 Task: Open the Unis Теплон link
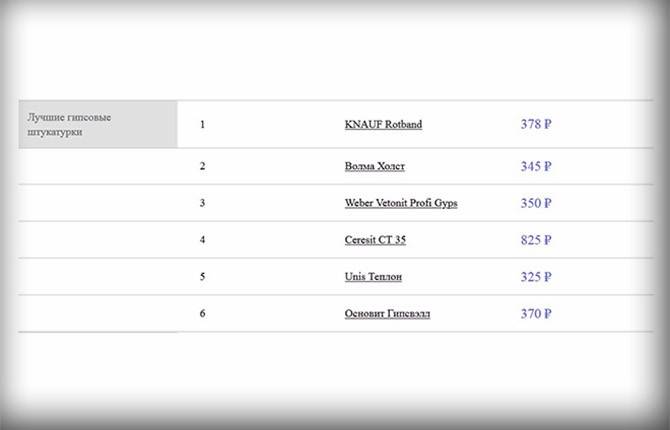click(x=373, y=277)
